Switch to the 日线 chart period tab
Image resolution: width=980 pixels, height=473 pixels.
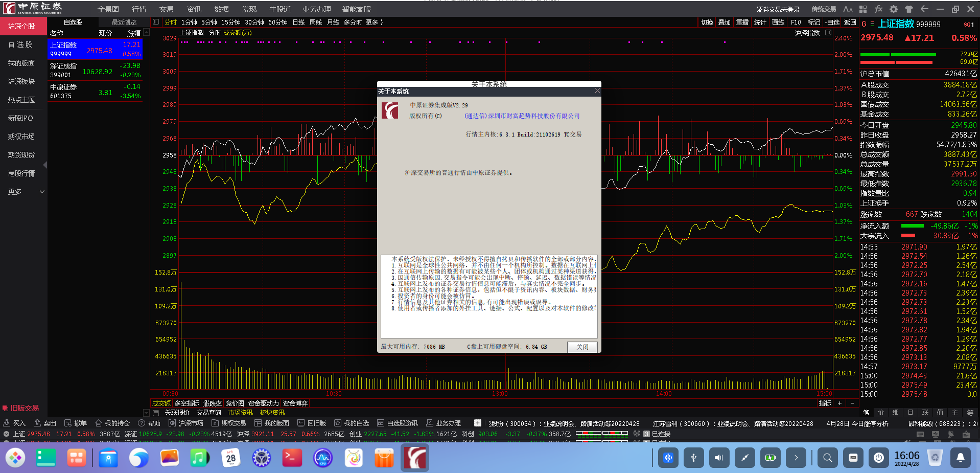coord(298,22)
